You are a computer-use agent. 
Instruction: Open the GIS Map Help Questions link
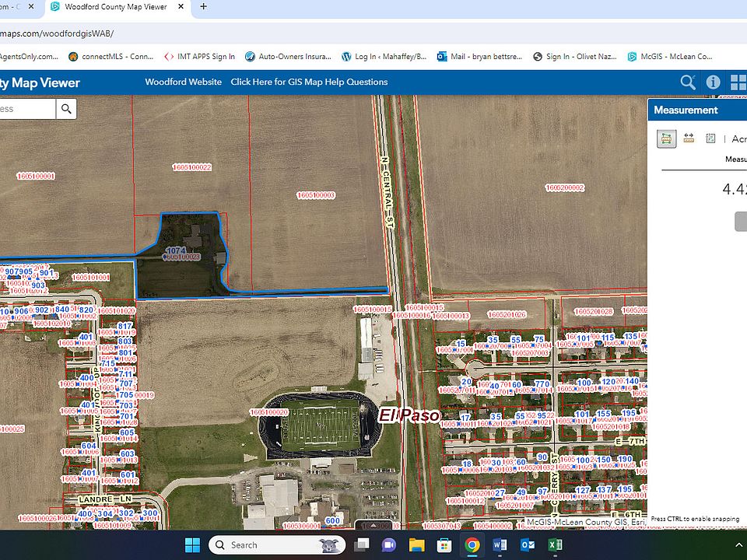(x=309, y=82)
